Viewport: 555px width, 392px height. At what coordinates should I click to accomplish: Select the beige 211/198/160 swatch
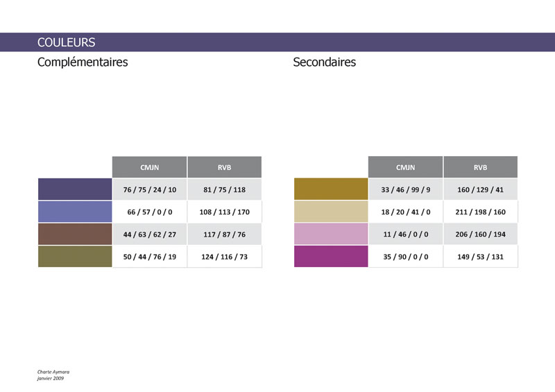coord(331,212)
